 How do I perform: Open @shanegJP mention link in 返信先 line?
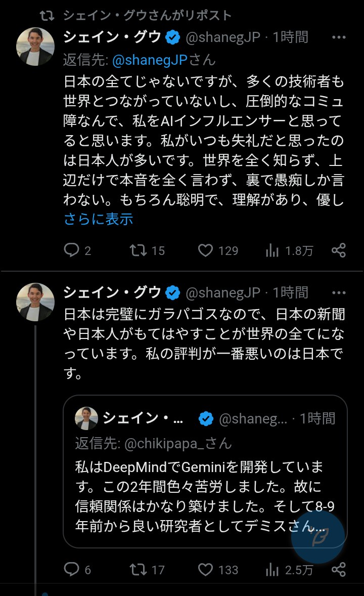pyautogui.click(x=149, y=60)
